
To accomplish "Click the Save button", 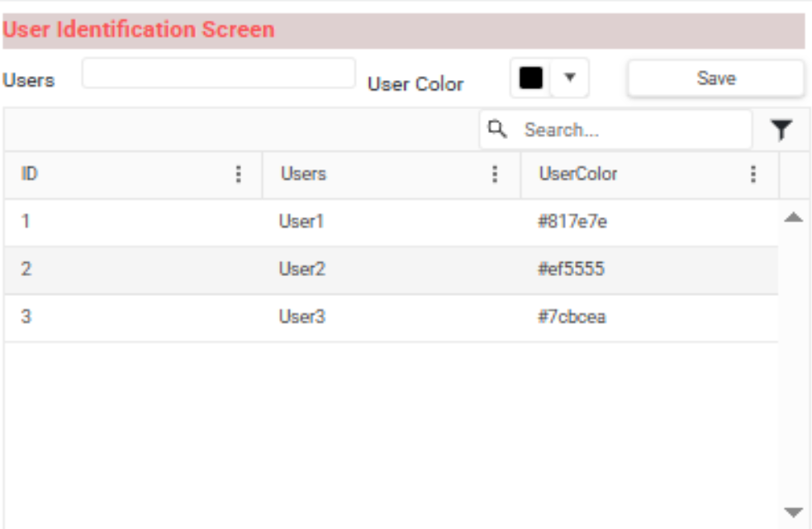I will click(715, 79).
